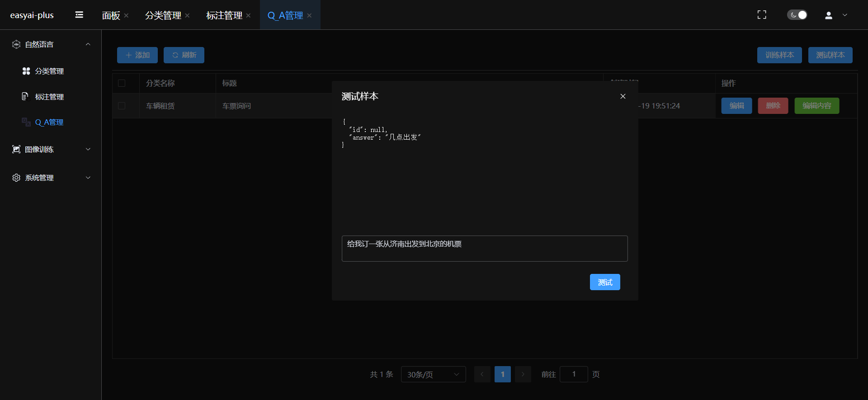Switch to the 标注管理 tab
The image size is (868, 400).
[224, 15]
